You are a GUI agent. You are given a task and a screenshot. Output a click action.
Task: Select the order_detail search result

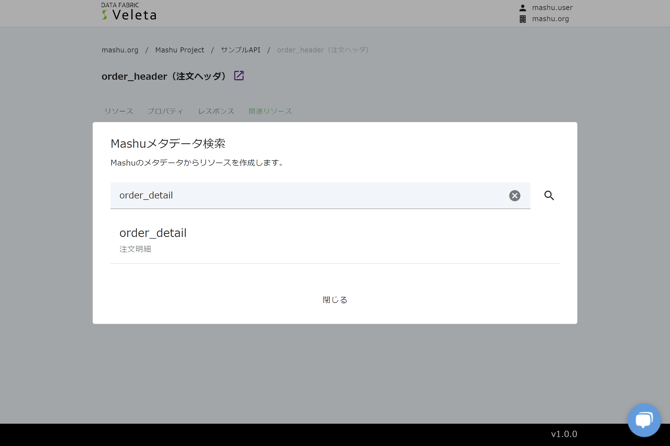pos(153,239)
